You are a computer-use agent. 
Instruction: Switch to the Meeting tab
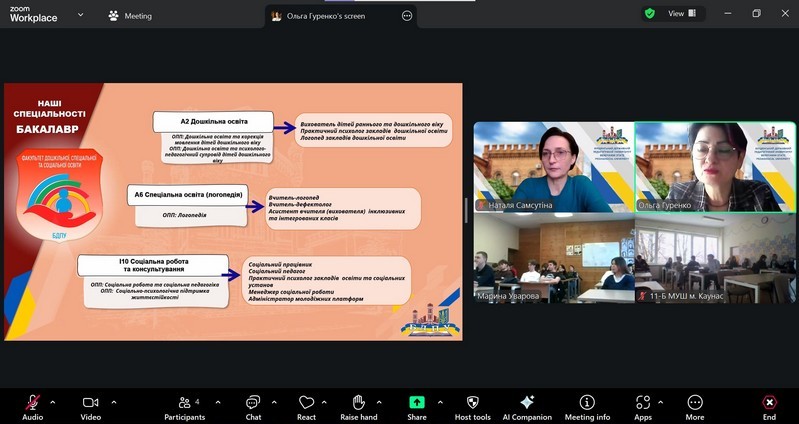(130, 16)
